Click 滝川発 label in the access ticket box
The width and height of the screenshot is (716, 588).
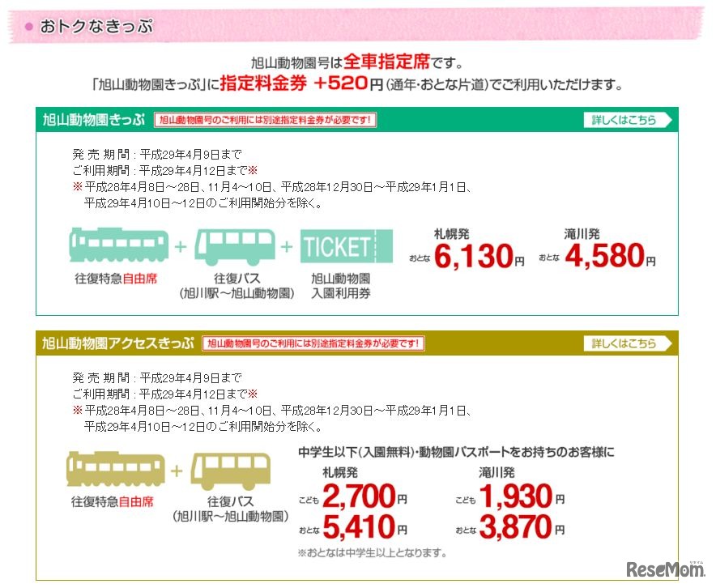pos(497,472)
